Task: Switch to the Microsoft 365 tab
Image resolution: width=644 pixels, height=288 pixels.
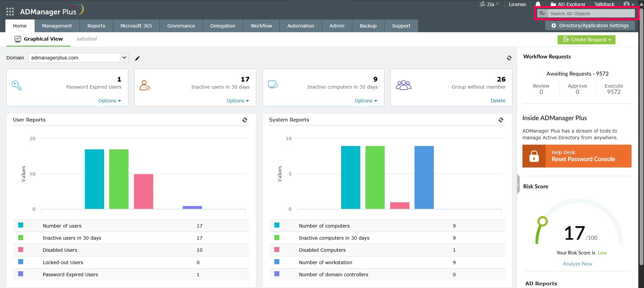Action: tap(136, 26)
